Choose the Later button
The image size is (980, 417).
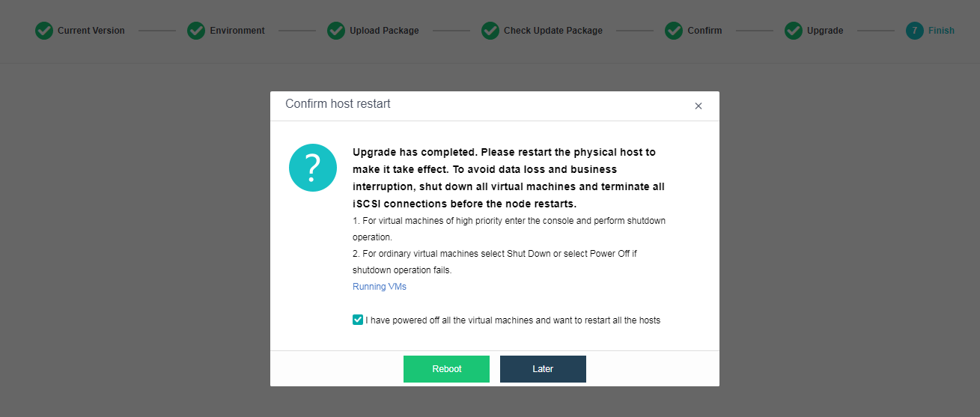pos(543,369)
